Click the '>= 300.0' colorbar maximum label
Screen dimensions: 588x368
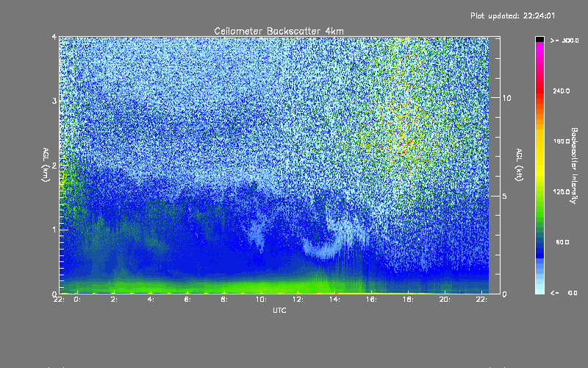pyautogui.click(x=564, y=40)
